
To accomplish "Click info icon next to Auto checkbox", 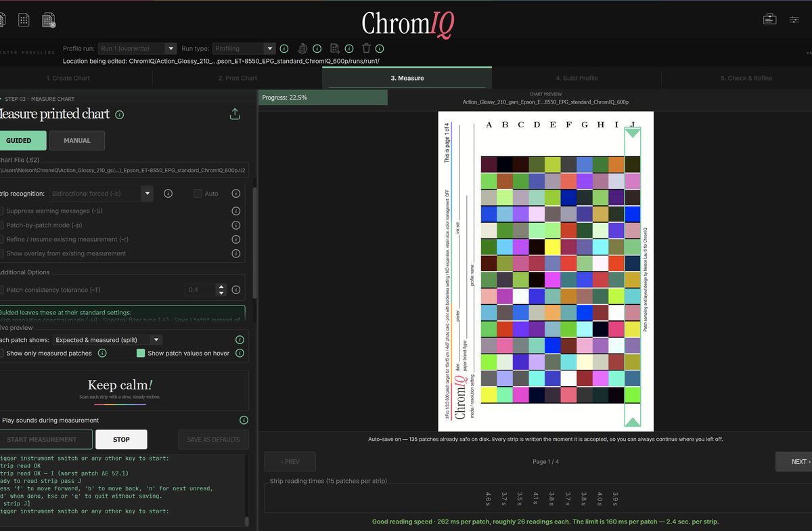I will (236, 194).
